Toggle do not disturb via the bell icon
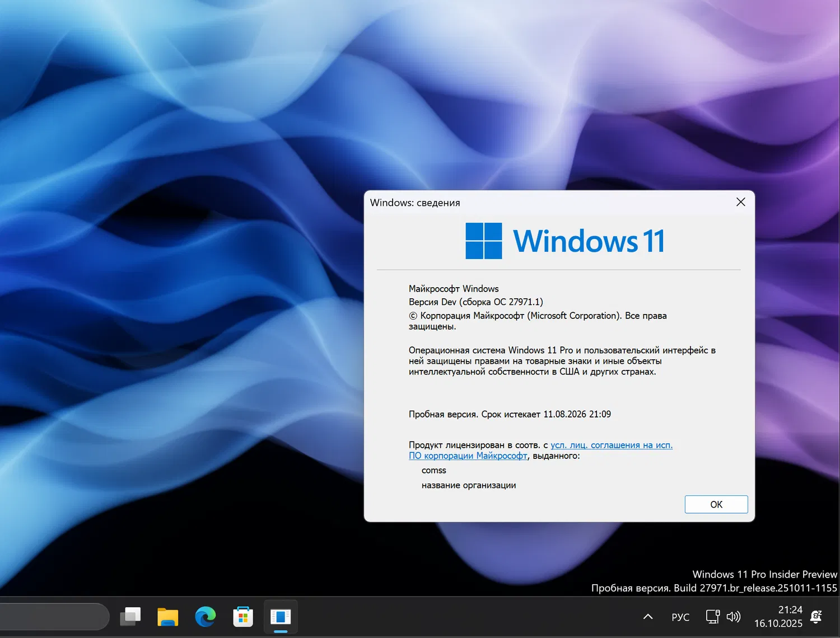The image size is (840, 638). click(816, 616)
